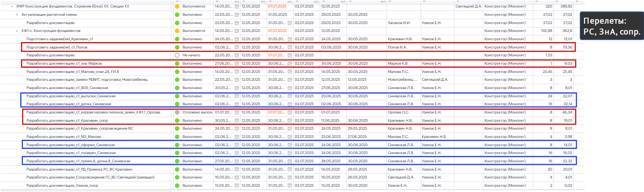This screenshot has height=192, width=644.
Task: Click green status circle in Сопровождение ГС_ВС row
Action: [x=177, y=177]
